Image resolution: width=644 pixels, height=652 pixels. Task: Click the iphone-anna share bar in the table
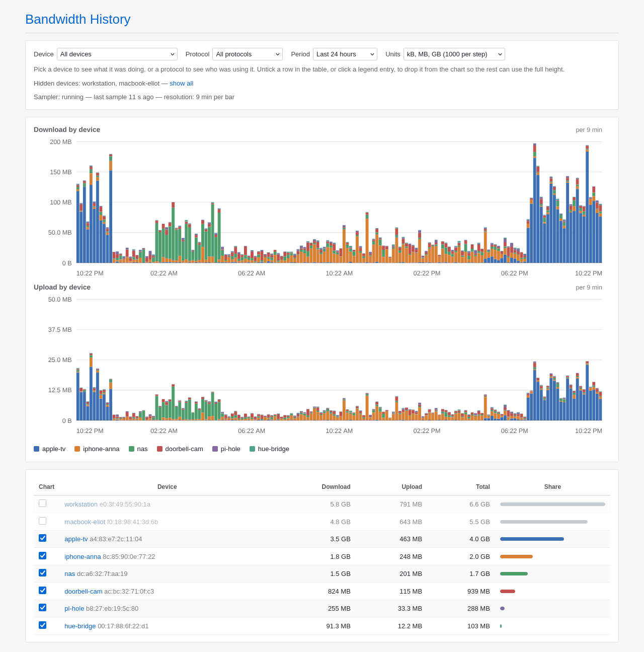point(516,557)
